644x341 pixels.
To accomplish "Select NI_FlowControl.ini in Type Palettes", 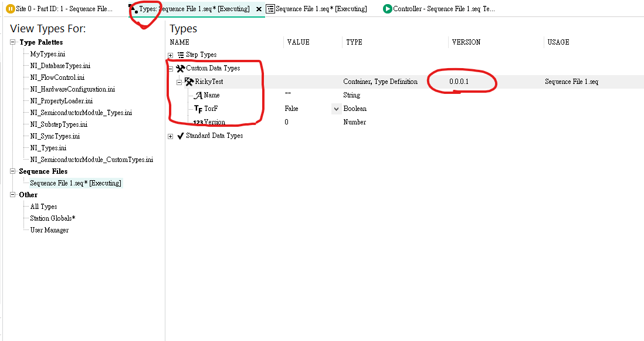I will pos(57,77).
